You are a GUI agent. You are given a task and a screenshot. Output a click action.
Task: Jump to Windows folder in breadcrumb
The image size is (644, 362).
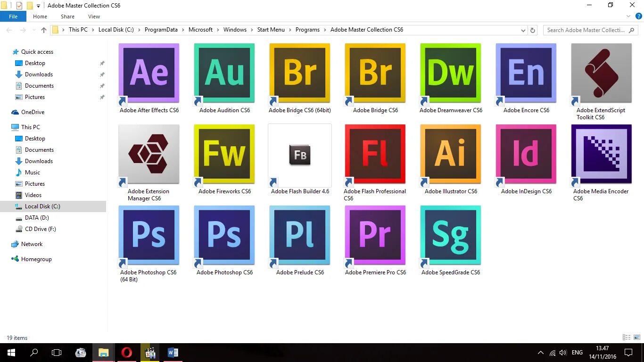click(x=235, y=30)
